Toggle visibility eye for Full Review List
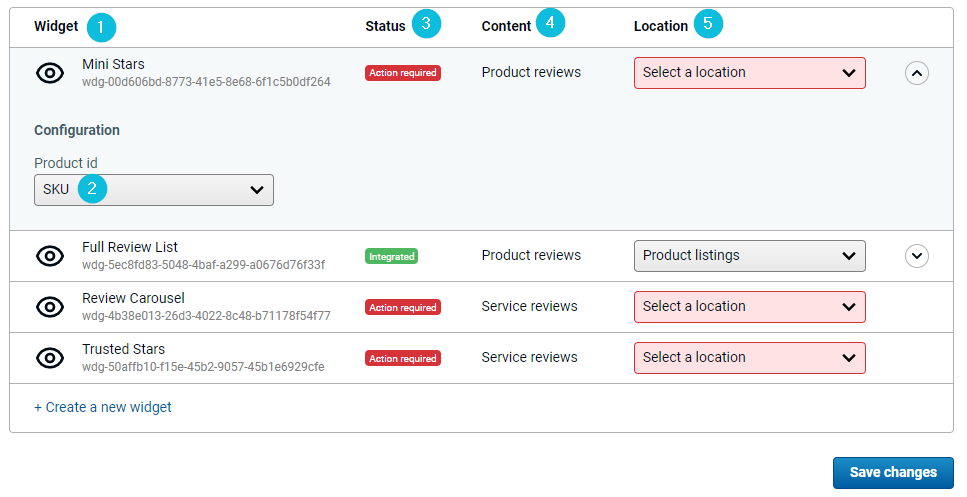Viewport: 967px width, 497px height. [50, 256]
